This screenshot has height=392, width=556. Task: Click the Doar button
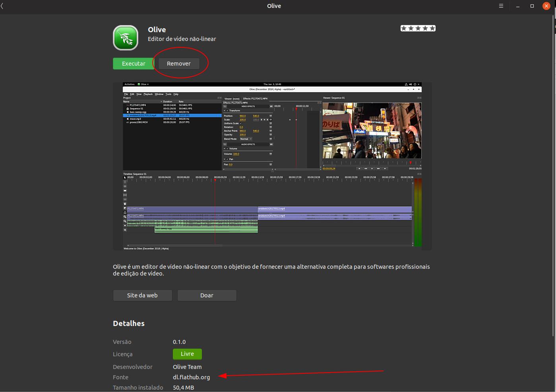[x=207, y=295]
